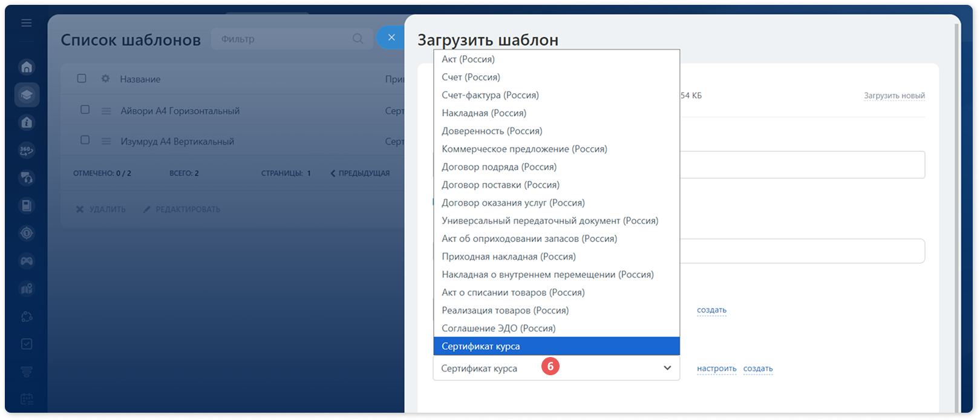Click the настроить link

coord(716,369)
